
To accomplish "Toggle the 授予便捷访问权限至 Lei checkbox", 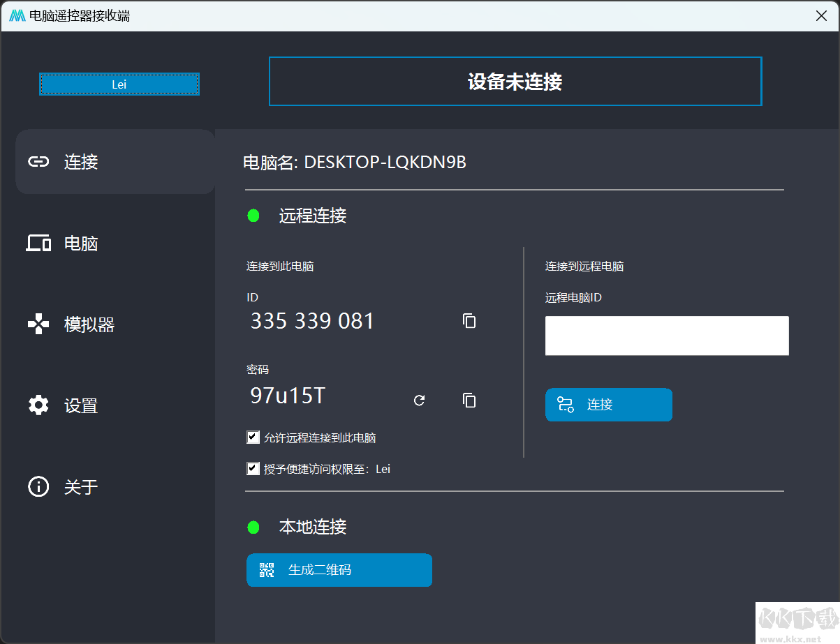I will point(253,468).
